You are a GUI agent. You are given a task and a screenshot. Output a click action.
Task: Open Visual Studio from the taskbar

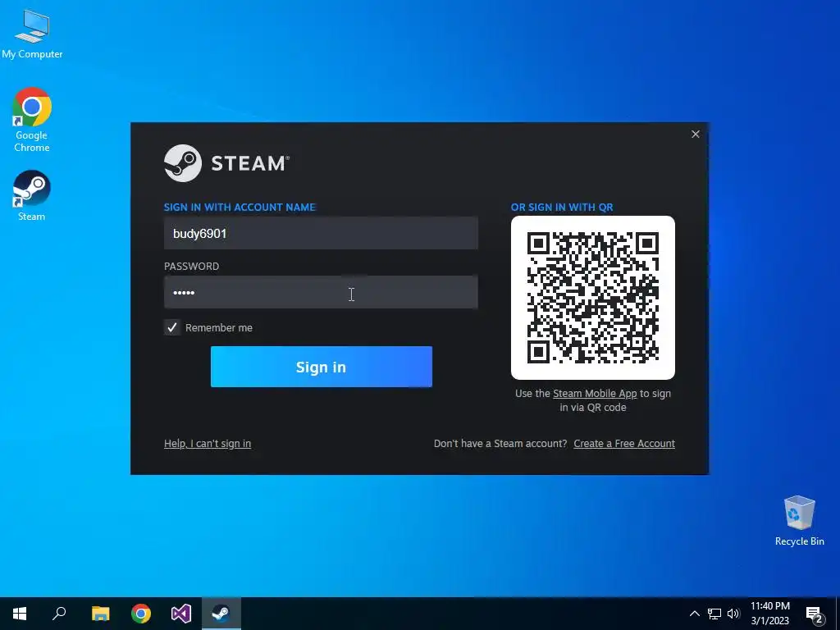coord(181,614)
